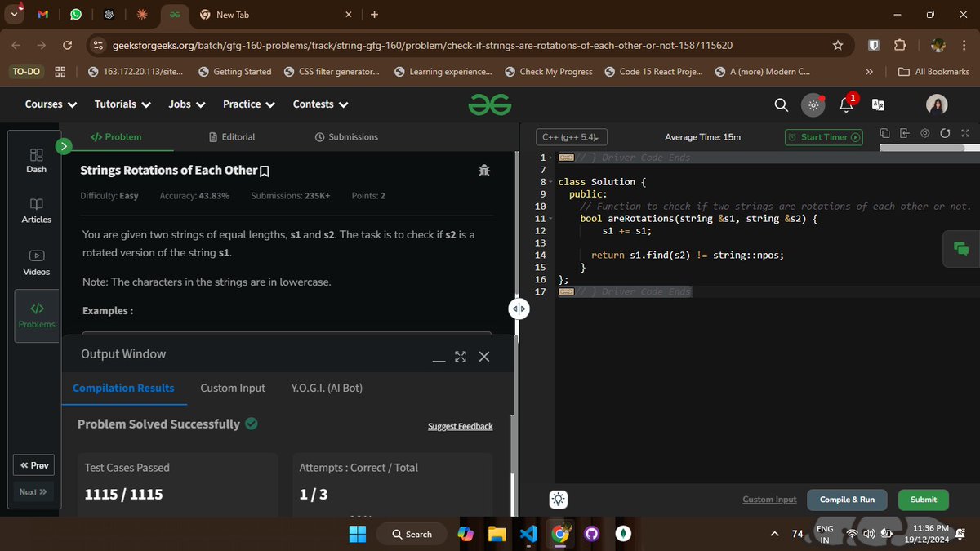Go to the Prev problem
This screenshot has width=980, height=551.
coord(33,465)
